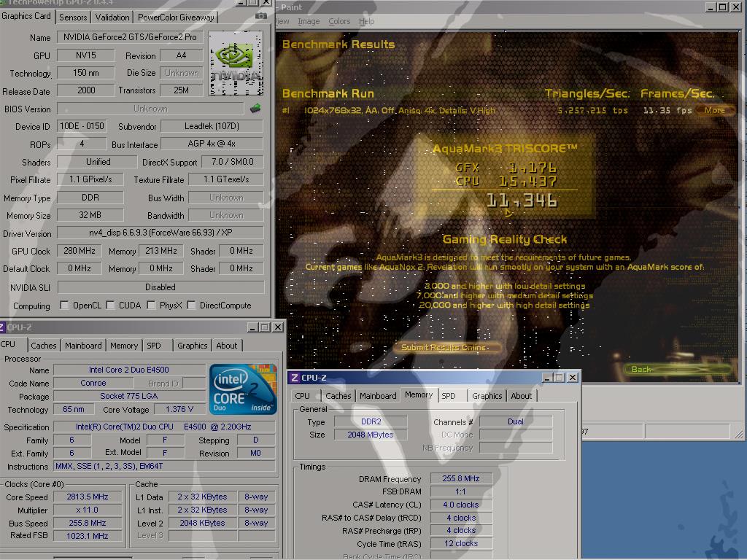747x560 pixels.
Task: Open the About tab in the CPU-Z Memory window
Action: [x=521, y=396]
